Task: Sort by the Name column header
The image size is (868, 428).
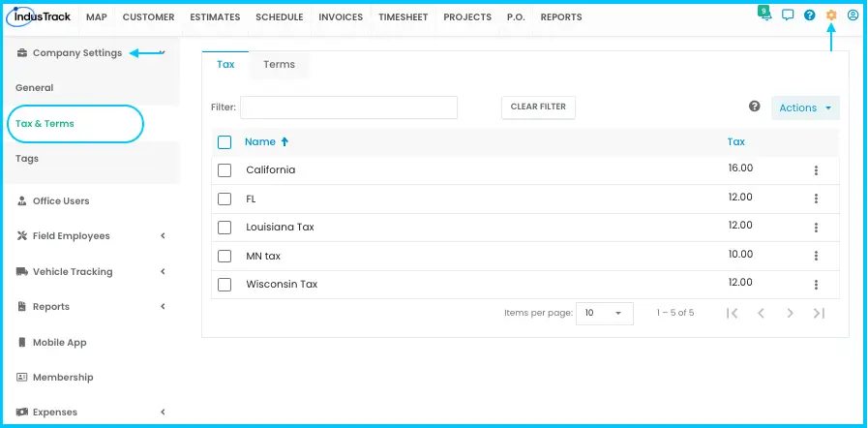Action: pos(260,141)
